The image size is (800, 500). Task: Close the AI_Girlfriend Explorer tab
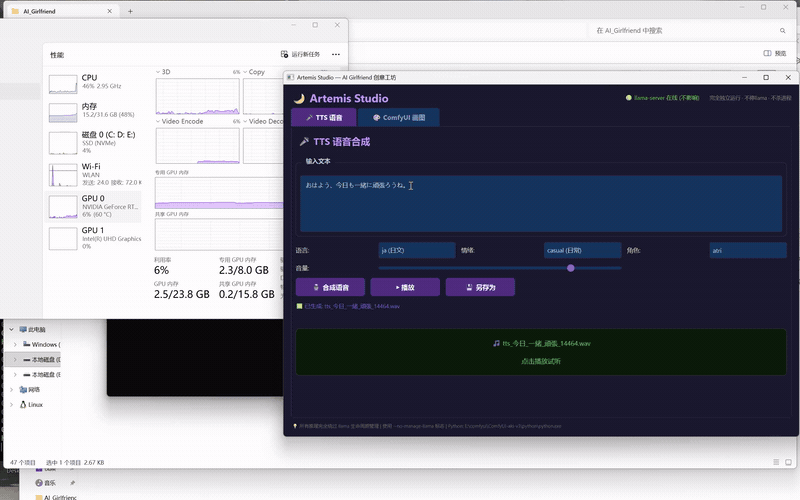109,11
